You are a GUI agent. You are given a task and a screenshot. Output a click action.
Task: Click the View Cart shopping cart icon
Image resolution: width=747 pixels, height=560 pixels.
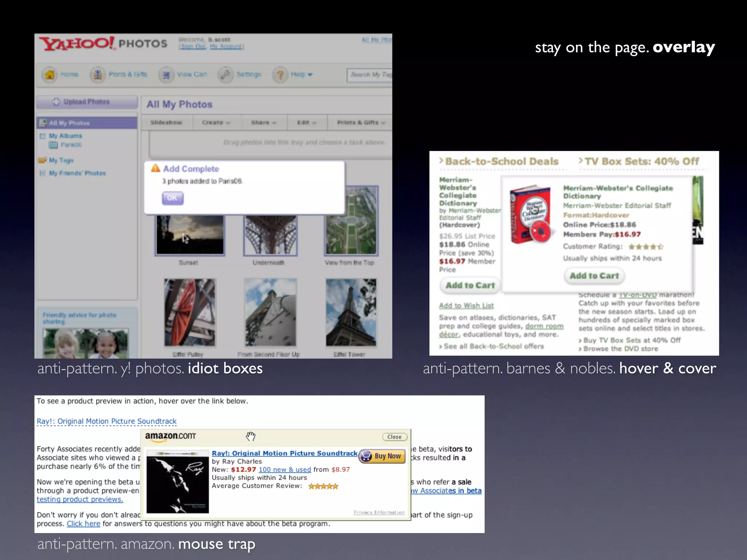point(166,74)
